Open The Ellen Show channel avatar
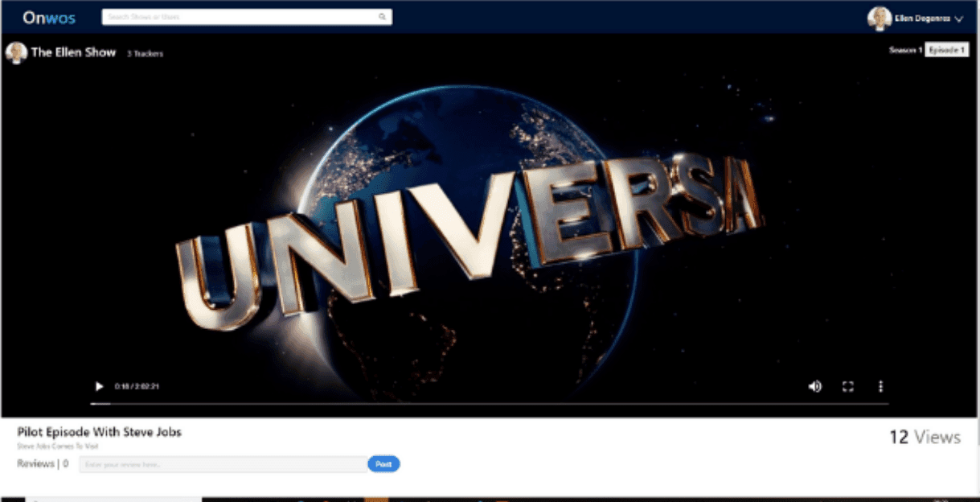 point(16,53)
